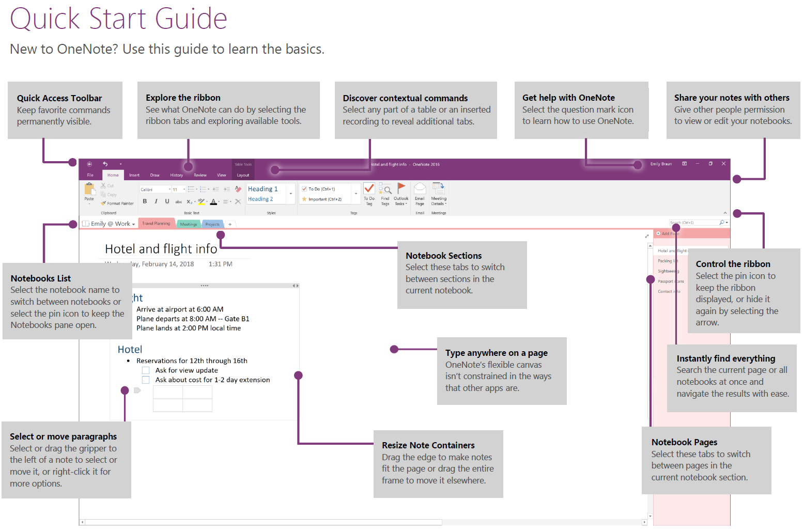804x532 pixels.
Task: Click Add Page in the pages pane
Action: pos(668,233)
